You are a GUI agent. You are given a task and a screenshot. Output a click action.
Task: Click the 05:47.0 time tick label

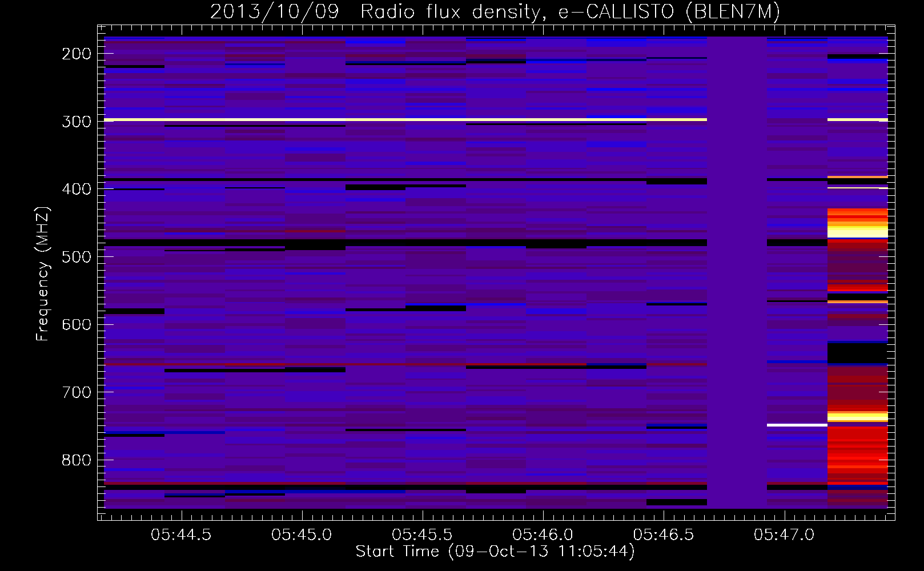[x=784, y=534]
